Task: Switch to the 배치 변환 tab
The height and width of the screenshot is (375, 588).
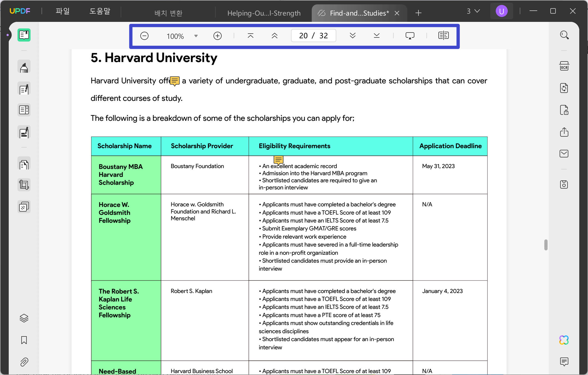Action: (168, 13)
